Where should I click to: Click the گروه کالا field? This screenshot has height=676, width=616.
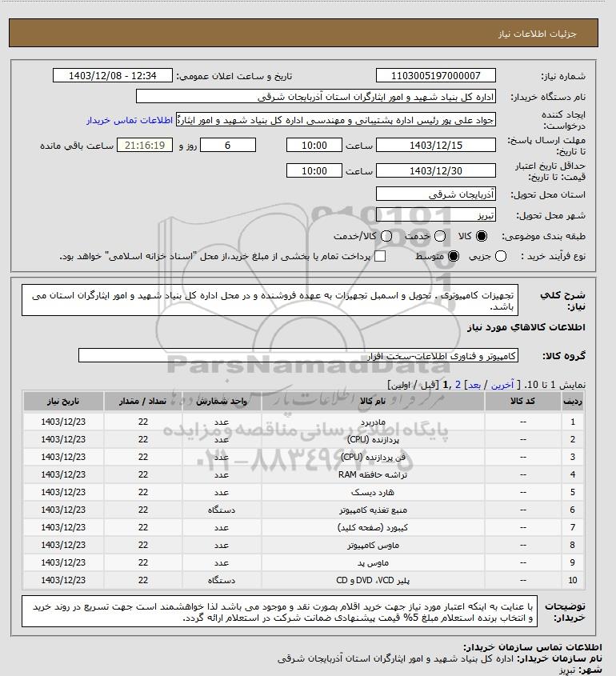tap(298, 356)
